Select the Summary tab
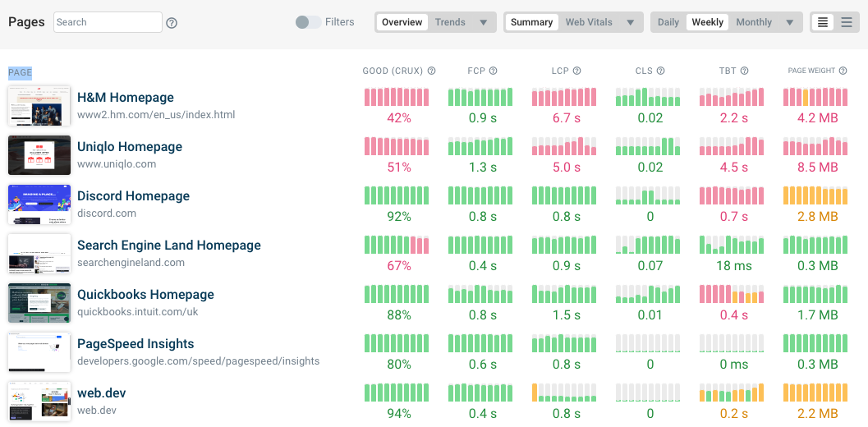Viewport: 868px width, 427px height. pos(531,22)
